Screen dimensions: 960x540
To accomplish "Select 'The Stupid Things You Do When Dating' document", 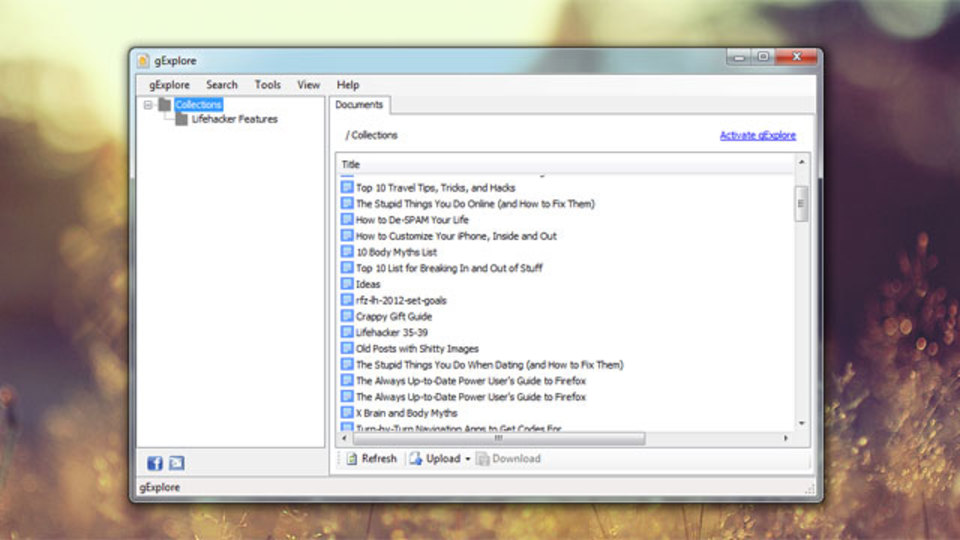I will pos(490,365).
